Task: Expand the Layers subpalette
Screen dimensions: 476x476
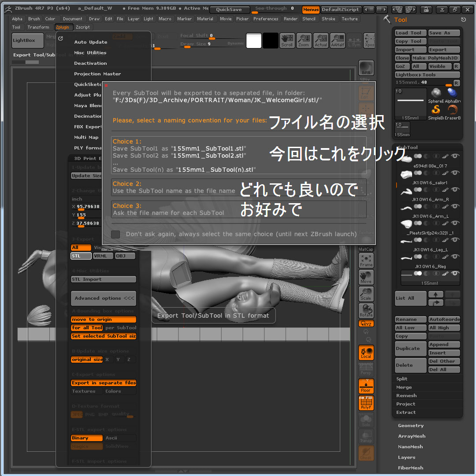Action: point(406,457)
